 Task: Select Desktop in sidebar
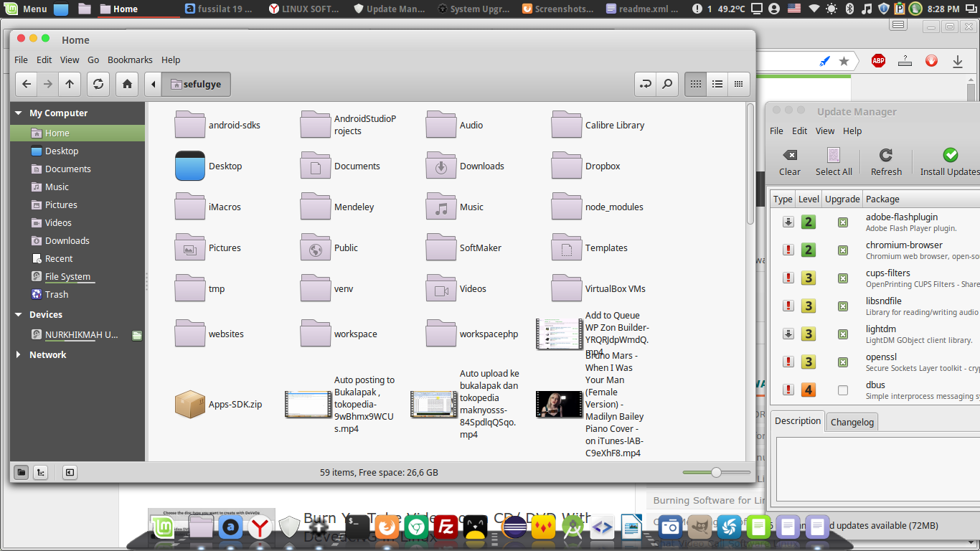[x=62, y=151]
